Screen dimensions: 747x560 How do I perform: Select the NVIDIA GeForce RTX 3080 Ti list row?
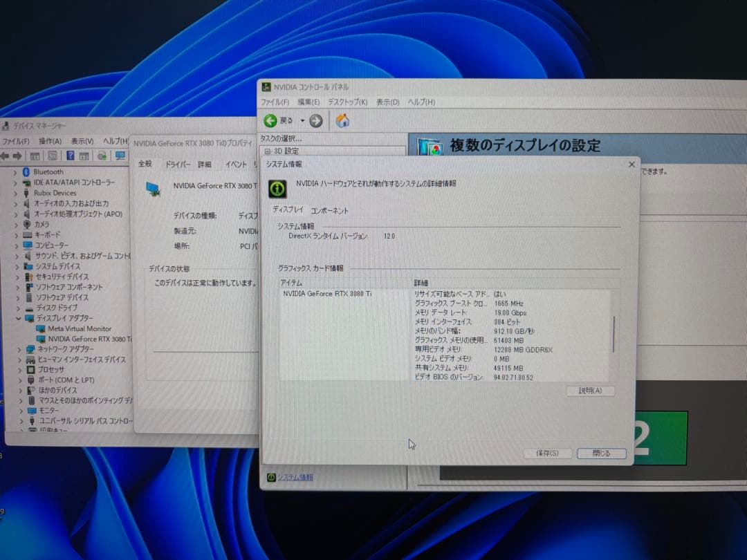coord(325,293)
